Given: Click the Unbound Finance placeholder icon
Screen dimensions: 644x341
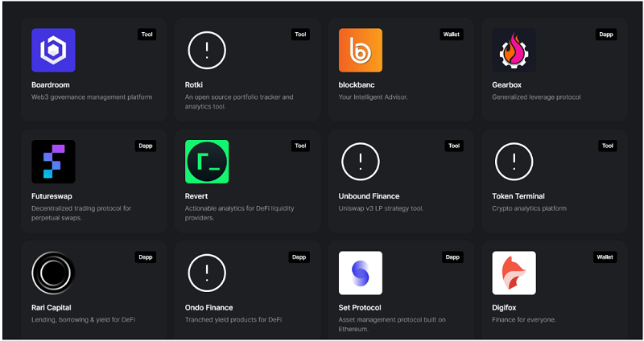Looking at the screenshot, I should click(361, 162).
